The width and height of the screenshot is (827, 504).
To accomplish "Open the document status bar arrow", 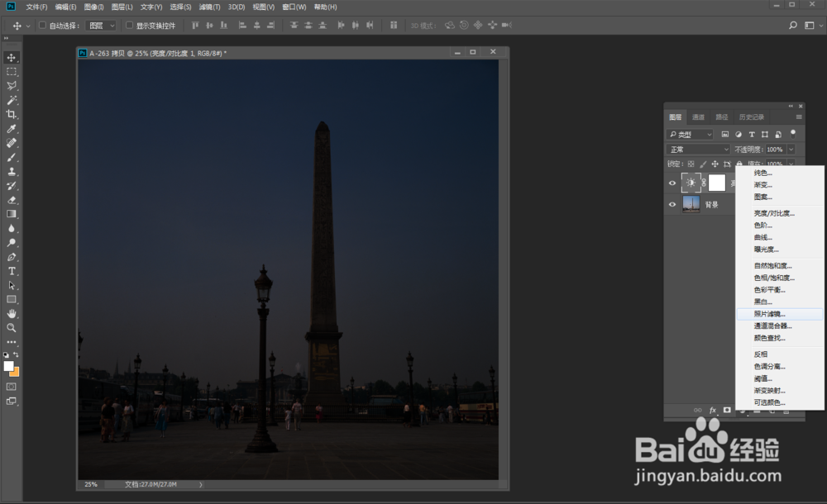I will coord(200,484).
